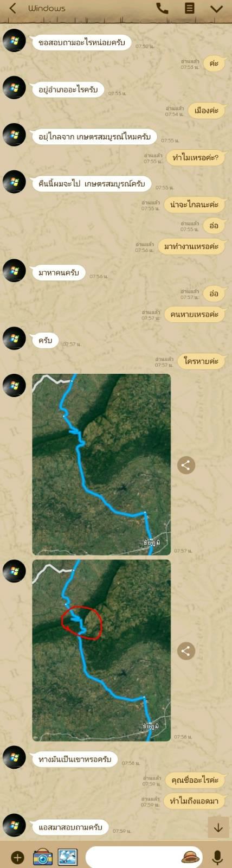
Task: Expand the chat options chevron in header
Action: [216, 9]
